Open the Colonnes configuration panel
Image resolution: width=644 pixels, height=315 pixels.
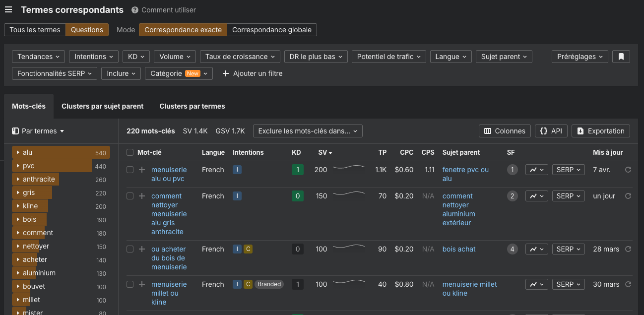coord(505,131)
